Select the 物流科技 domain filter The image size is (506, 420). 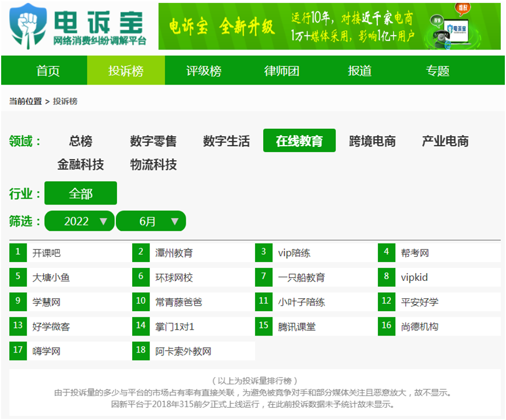coord(153,164)
